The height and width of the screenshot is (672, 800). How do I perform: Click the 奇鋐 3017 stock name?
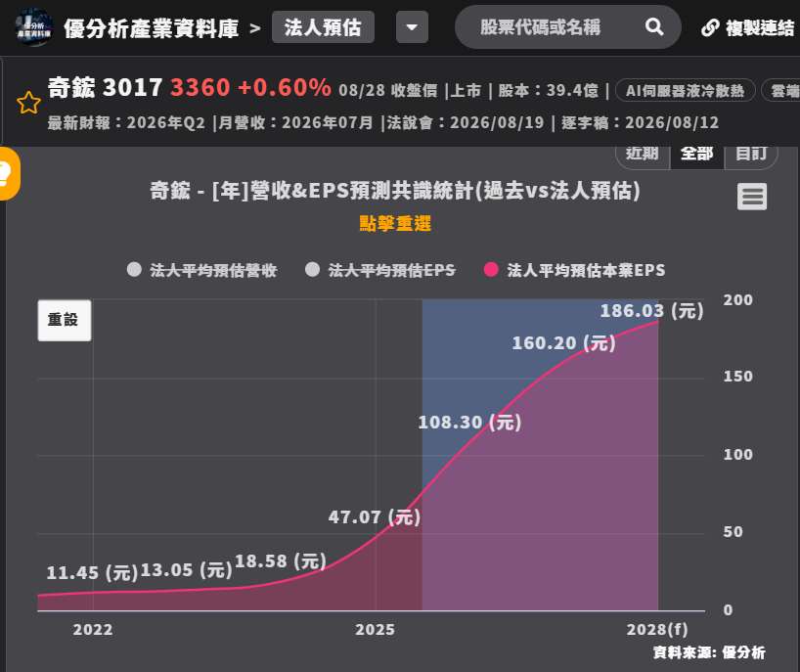point(105,87)
